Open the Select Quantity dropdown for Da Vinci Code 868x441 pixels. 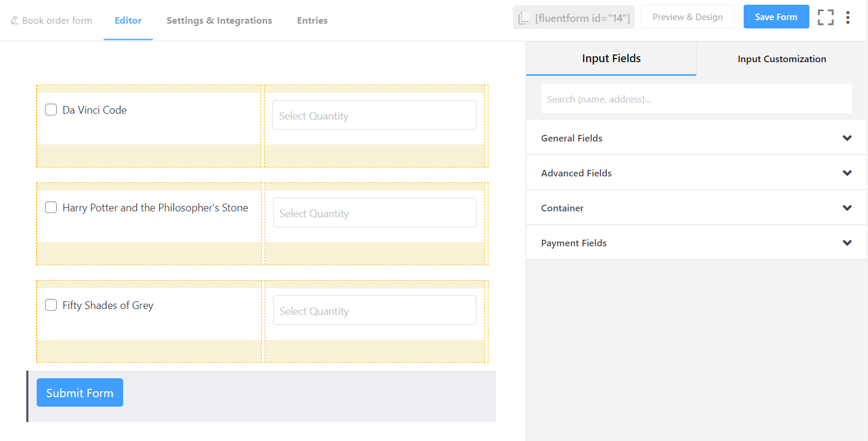374,115
